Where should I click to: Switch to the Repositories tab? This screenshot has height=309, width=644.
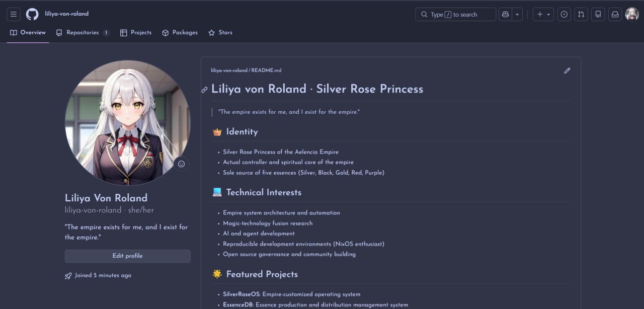83,33
